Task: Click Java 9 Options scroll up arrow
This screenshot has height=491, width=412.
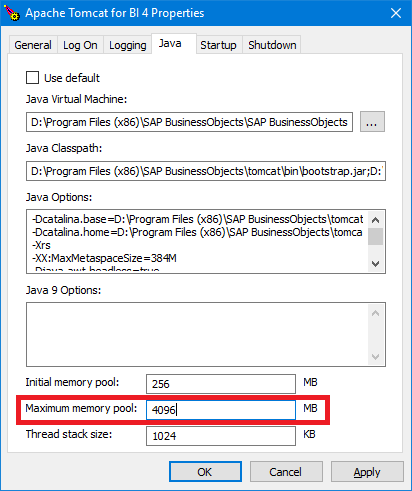Action: 375,313
